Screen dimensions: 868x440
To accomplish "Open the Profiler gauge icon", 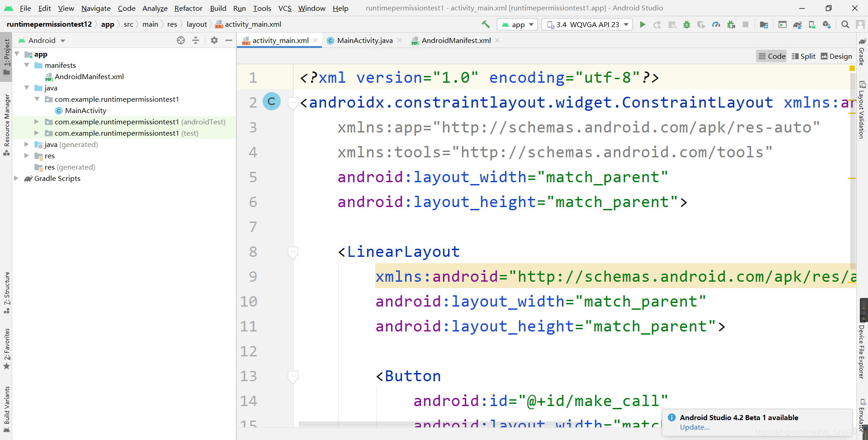I will 716,24.
